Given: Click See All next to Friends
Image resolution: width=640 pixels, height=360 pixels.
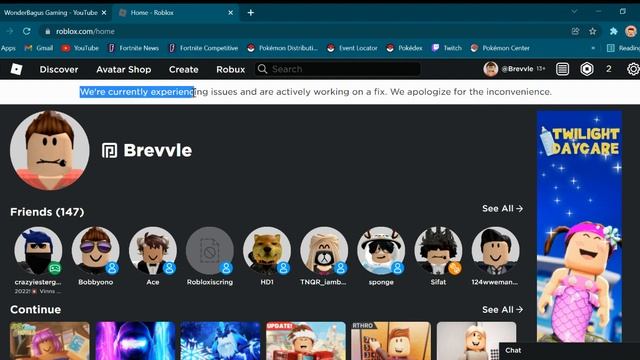Looking at the screenshot, I should tap(502, 209).
